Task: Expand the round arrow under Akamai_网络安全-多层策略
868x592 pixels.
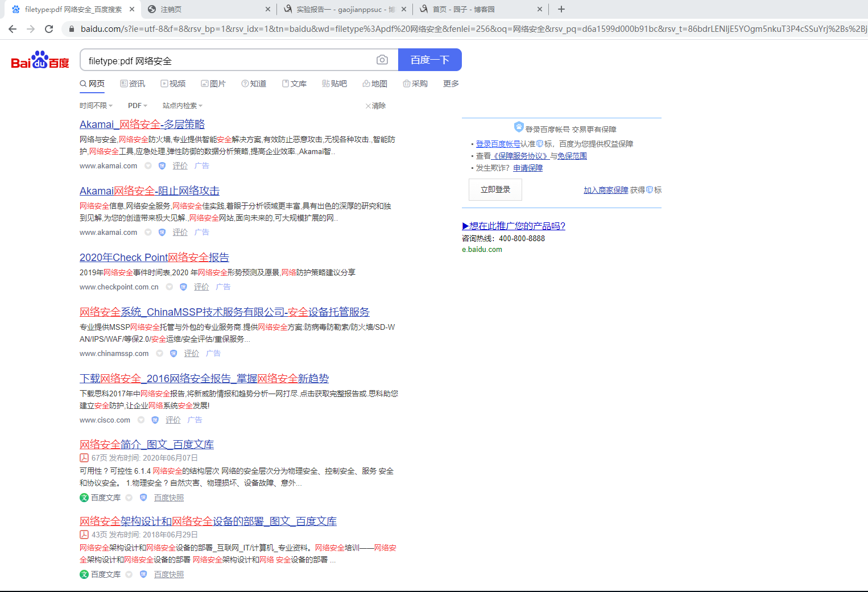Action: (x=148, y=166)
